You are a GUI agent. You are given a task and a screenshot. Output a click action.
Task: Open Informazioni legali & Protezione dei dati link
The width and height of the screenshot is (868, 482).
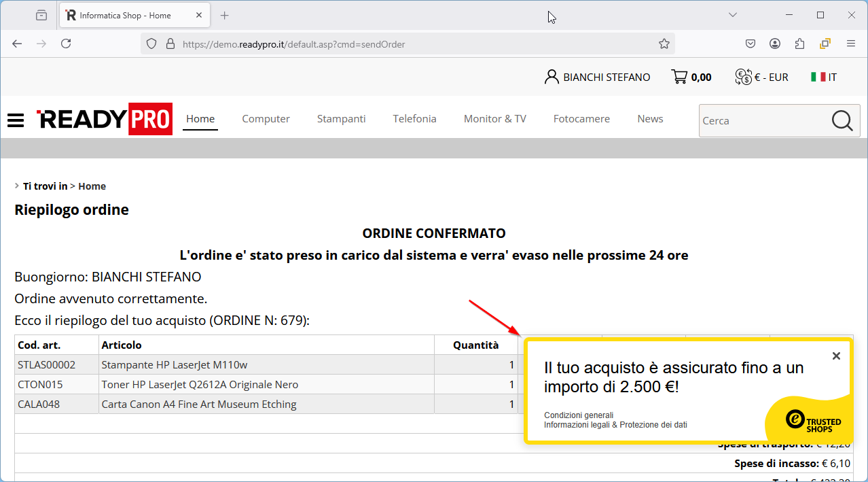(x=615, y=425)
